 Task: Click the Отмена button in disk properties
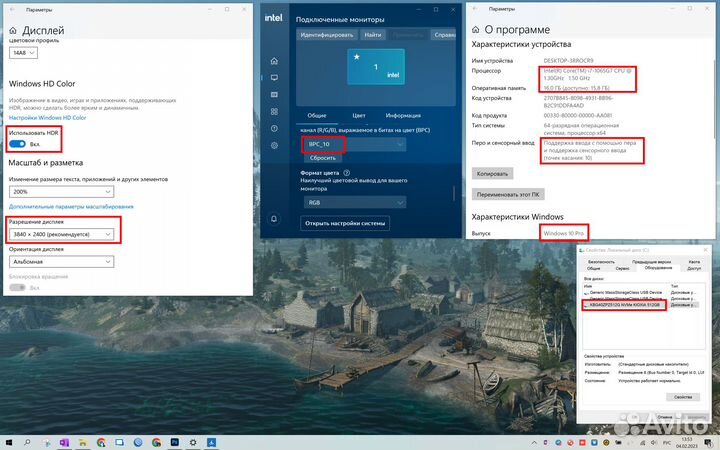(664, 417)
